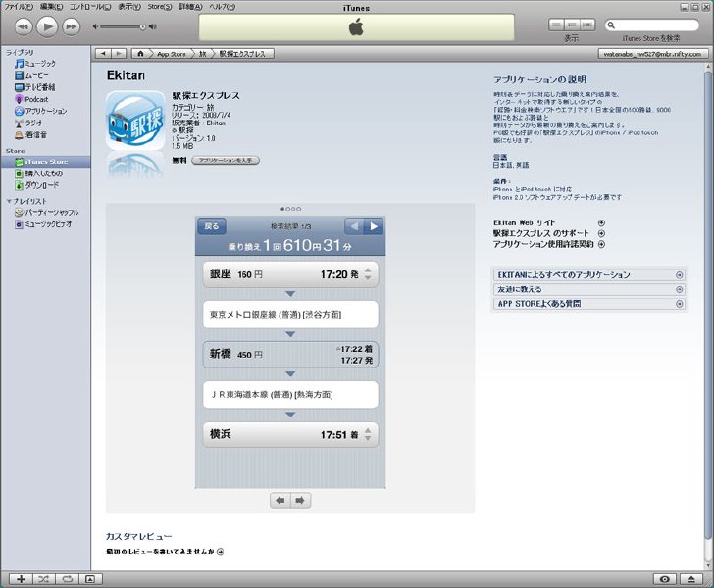Image resolution: width=714 pixels, height=588 pixels.
Task: Click the magnifier icon in search box
Action: 611,25
